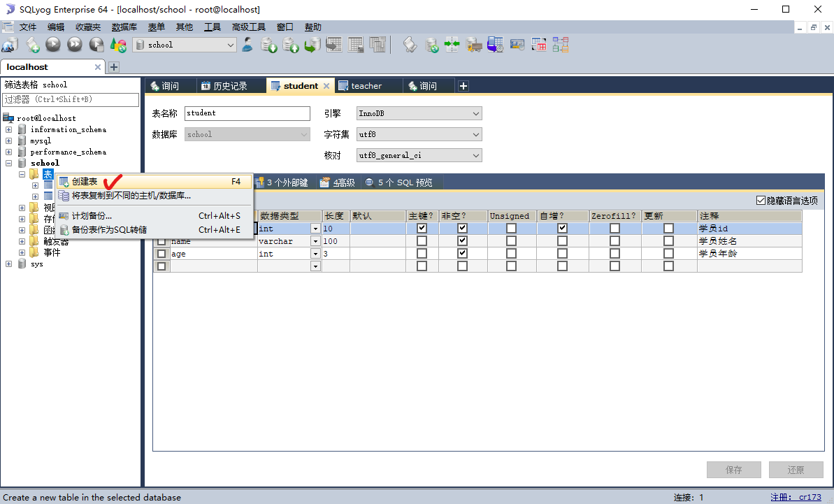Viewport: 834px width, 504px height.
Task: Click the execute query play icon
Action: (53, 45)
